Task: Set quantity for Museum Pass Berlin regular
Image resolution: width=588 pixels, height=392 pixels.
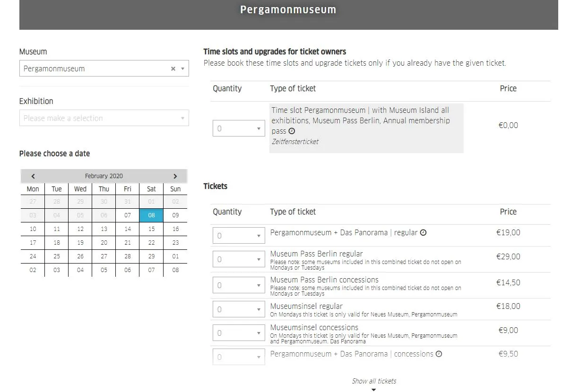Action: (x=239, y=259)
